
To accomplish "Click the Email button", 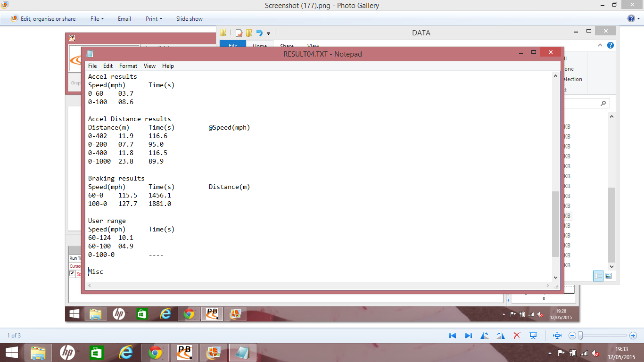I will click(x=124, y=19).
